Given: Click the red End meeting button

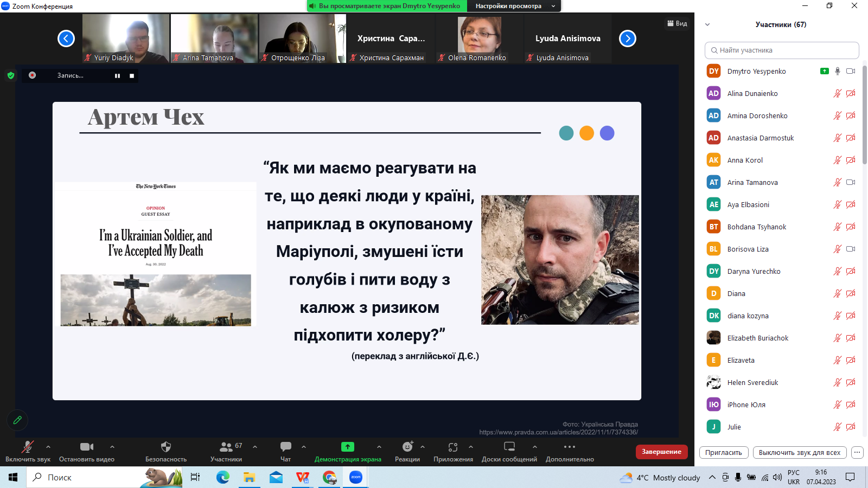Looking at the screenshot, I should [661, 452].
